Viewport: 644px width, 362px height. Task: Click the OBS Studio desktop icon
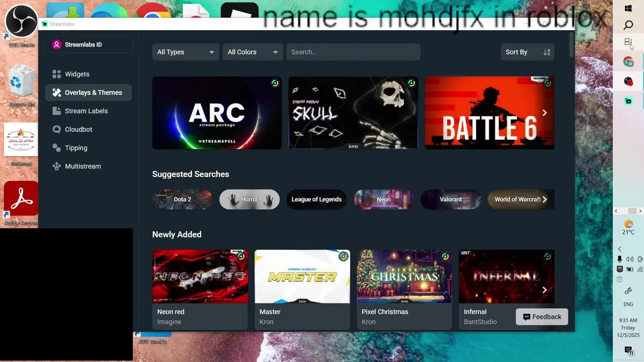22,25
